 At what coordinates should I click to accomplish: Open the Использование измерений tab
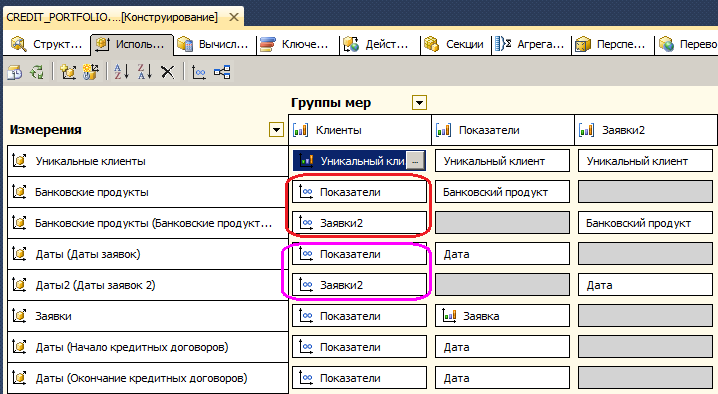[132, 44]
